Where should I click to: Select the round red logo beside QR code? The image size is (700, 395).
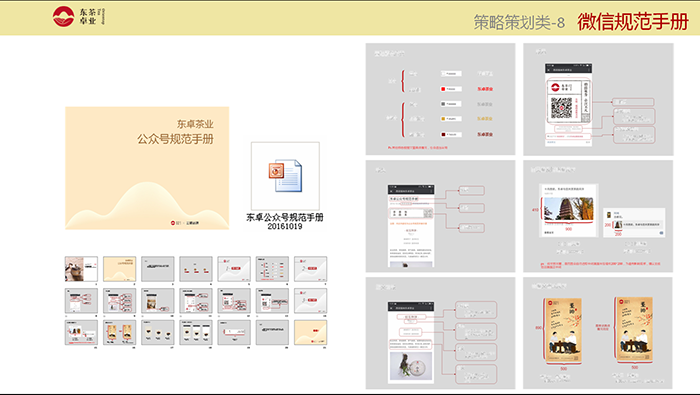pos(555,87)
